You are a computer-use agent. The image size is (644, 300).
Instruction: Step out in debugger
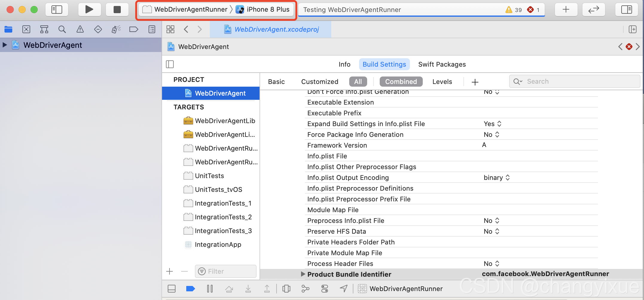point(267,289)
